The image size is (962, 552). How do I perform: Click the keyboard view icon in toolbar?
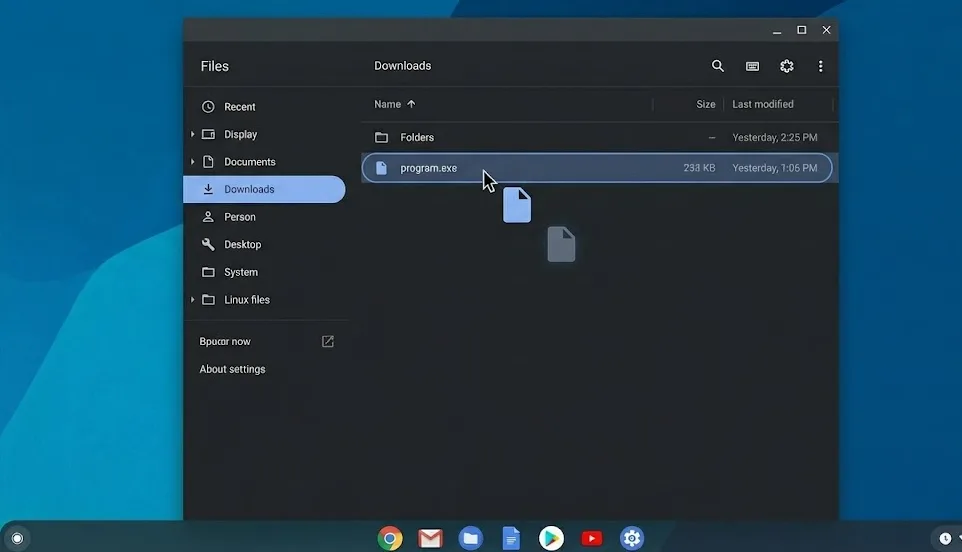click(x=752, y=66)
